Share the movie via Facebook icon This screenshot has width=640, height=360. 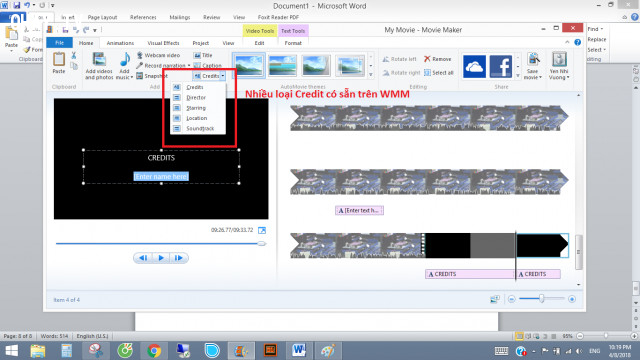point(500,66)
